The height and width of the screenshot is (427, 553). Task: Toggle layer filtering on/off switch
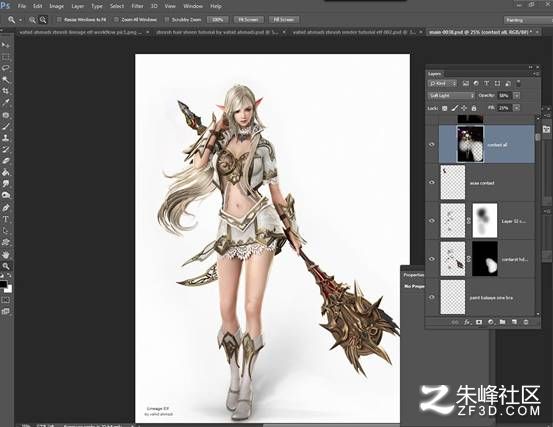(x=518, y=84)
